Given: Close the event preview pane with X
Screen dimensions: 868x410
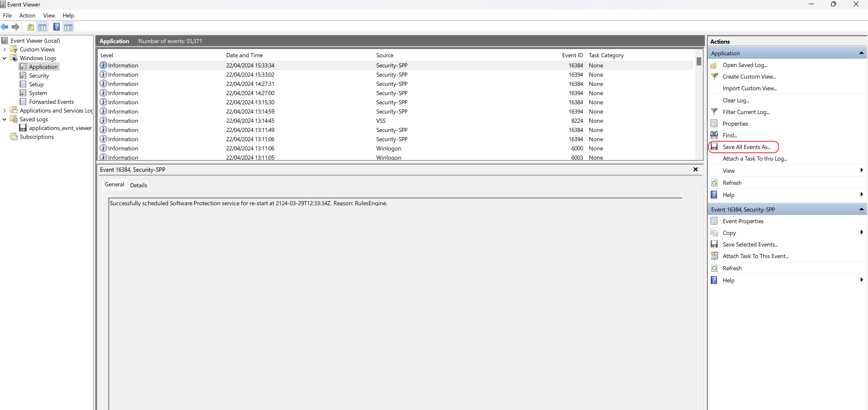Looking at the screenshot, I should [695, 169].
